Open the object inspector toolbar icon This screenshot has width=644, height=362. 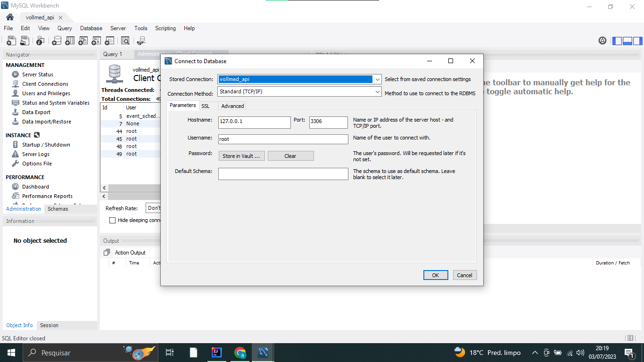[41, 41]
